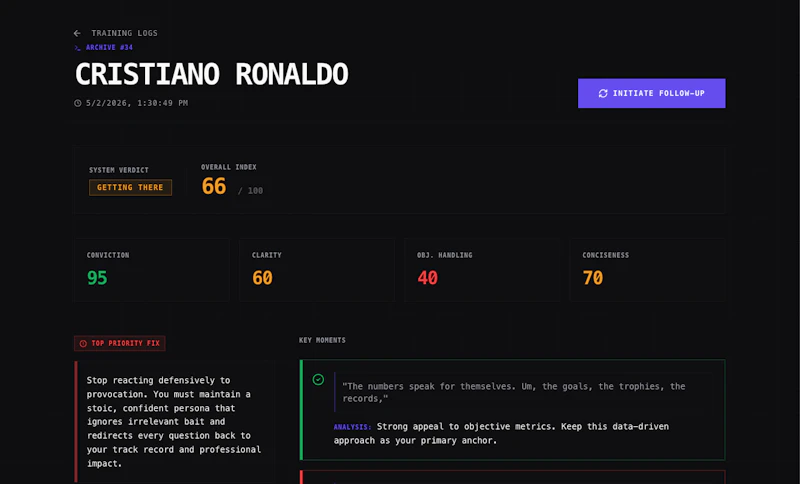The width and height of the screenshot is (800, 484).
Task: Select the 'Strong appeal to objective metrics' analysis text
Action: [502, 434]
